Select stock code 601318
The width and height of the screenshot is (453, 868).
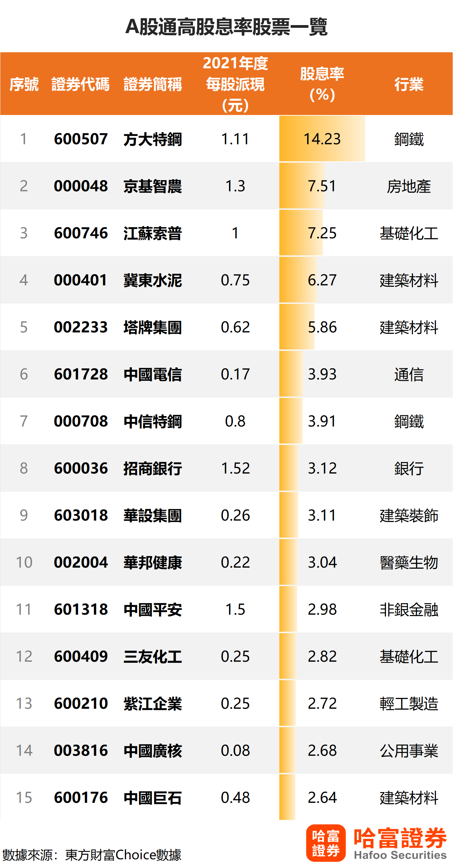pos(81,609)
